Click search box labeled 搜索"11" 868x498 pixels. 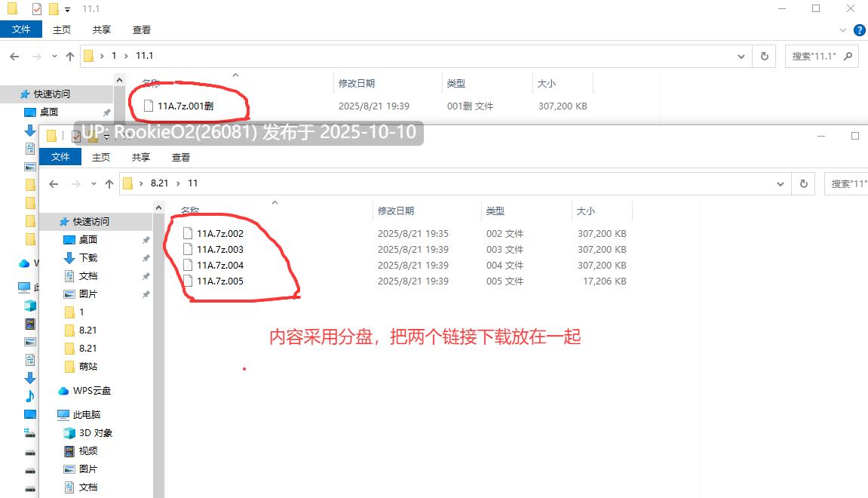pos(846,184)
